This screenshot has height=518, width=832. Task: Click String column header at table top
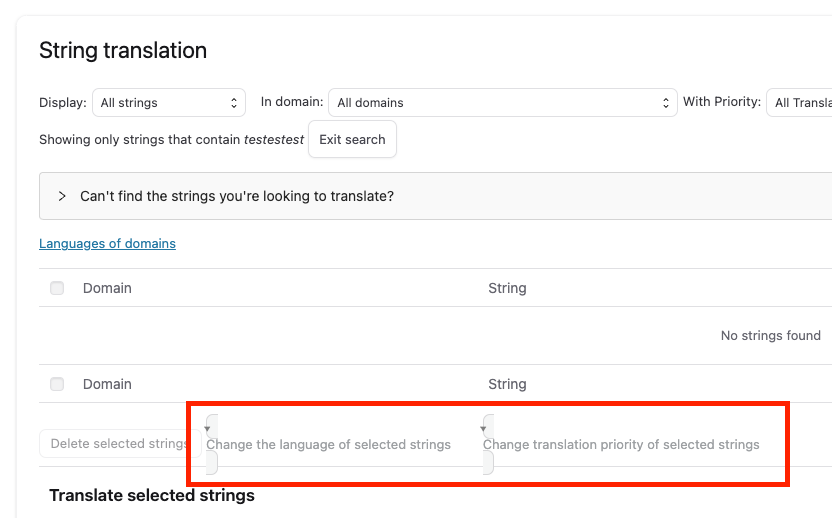(507, 288)
